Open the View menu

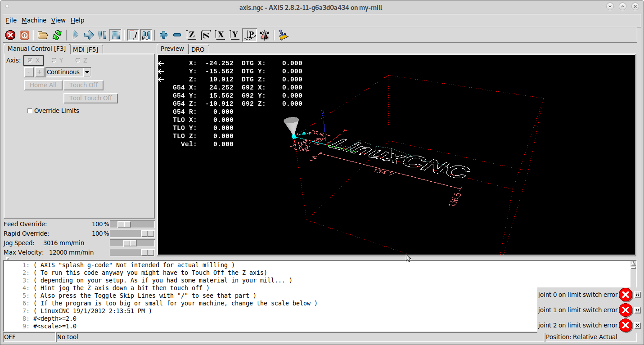pos(58,20)
